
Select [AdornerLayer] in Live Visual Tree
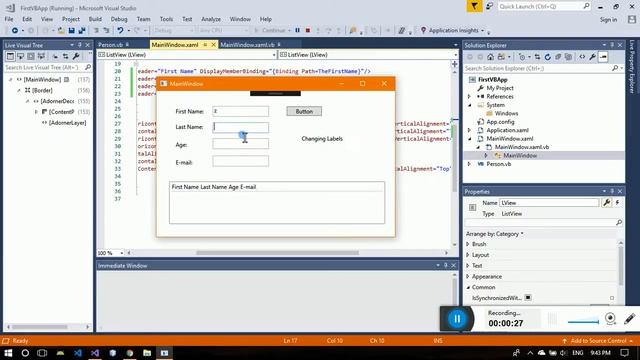pos(67,122)
